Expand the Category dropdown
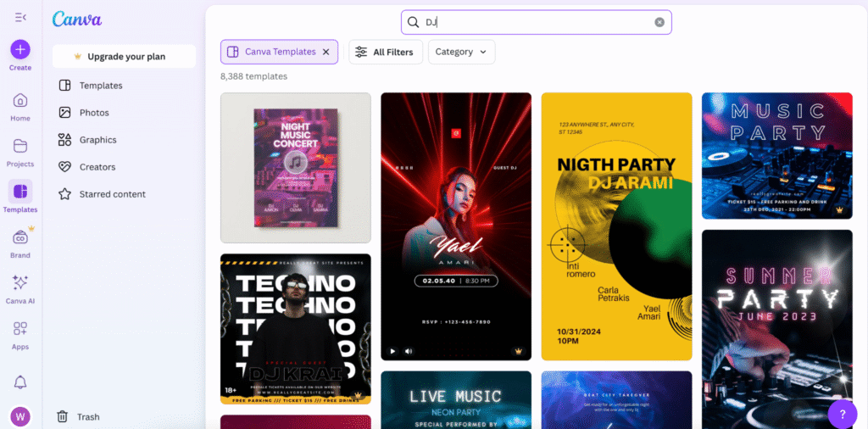Viewport: 868px width, 429px height. tap(461, 52)
